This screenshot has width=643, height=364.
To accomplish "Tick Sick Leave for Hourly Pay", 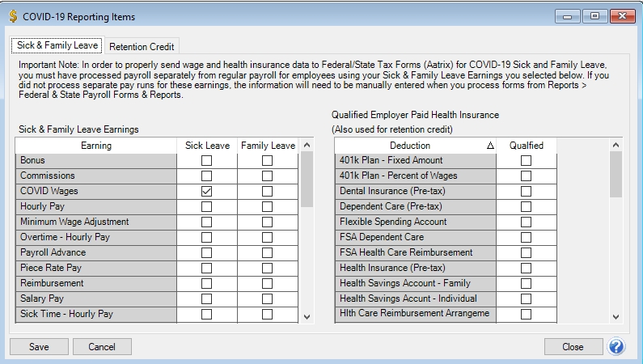I will [x=207, y=206].
